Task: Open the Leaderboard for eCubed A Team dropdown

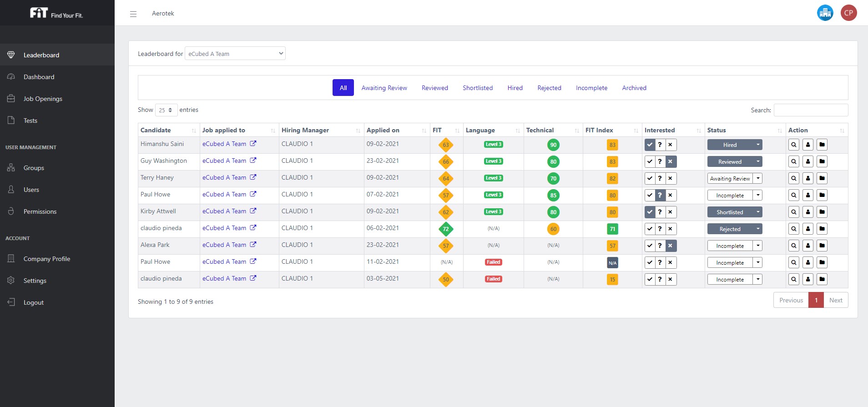Action: (x=235, y=54)
